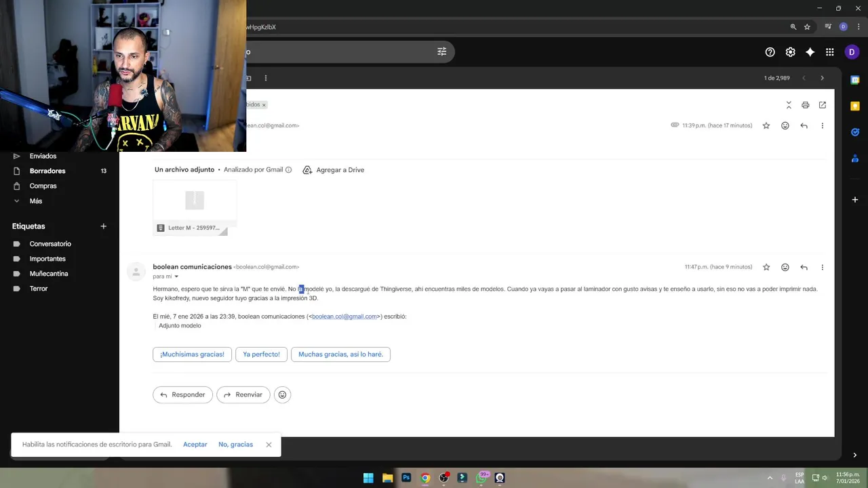The image size is (868, 488).
Task: Decline notifications with 'No, gracias'
Action: pyautogui.click(x=235, y=445)
